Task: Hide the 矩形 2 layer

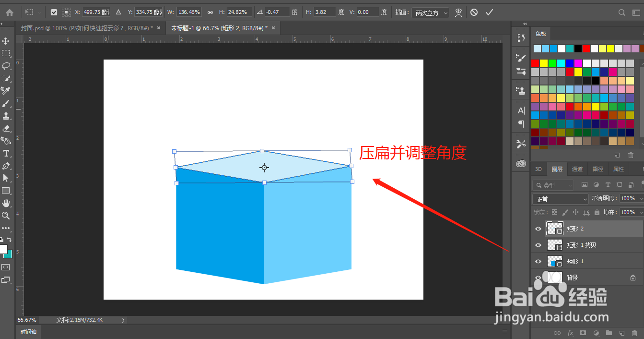Action: tap(538, 229)
